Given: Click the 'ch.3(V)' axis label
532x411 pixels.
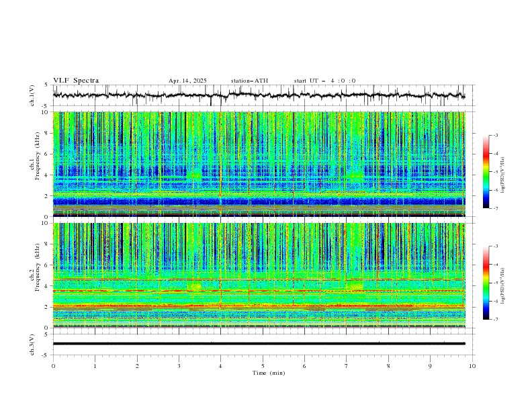Looking at the screenshot, I should click(x=32, y=345).
